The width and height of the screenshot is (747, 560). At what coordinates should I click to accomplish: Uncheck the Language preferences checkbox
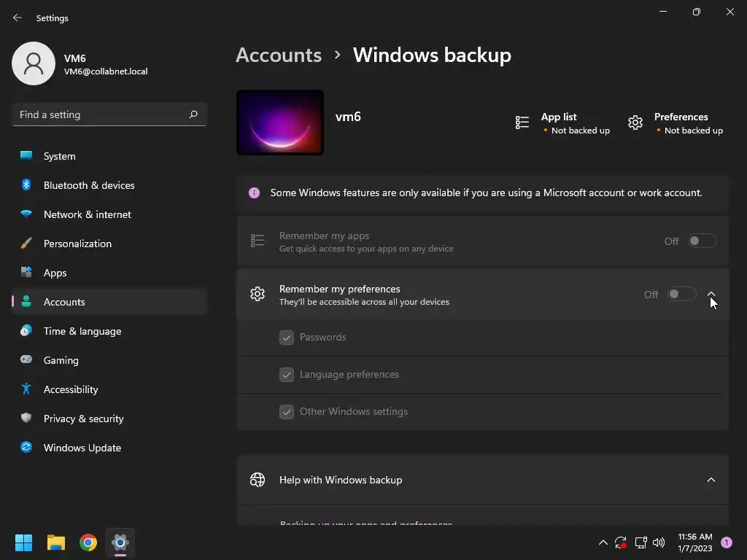pos(287,375)
